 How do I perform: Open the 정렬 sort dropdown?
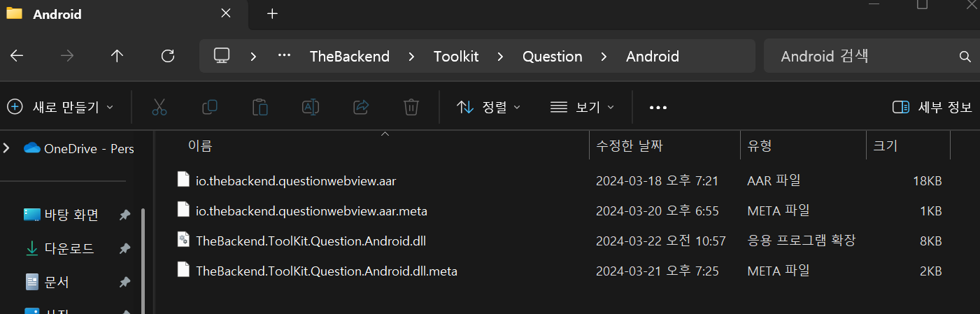click(x=488, y=107)
